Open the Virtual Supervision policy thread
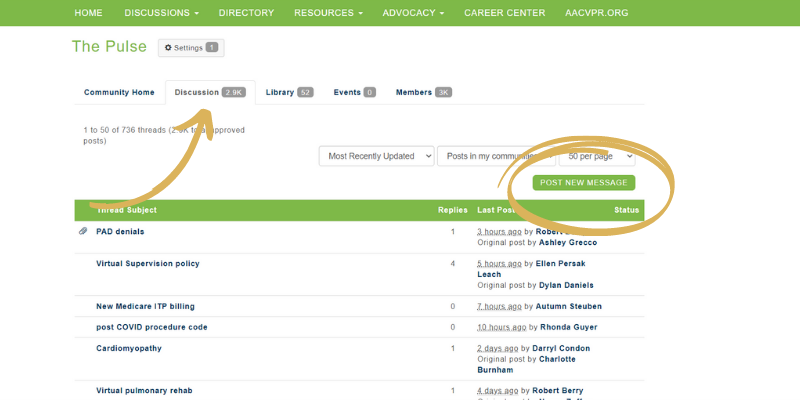The width and height of the screenshot is (800, 400). tap(147, 264)
